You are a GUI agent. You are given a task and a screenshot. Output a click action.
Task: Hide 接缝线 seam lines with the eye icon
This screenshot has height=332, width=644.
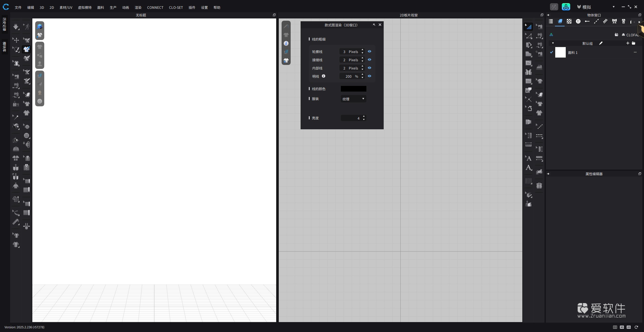click(369, 60)
